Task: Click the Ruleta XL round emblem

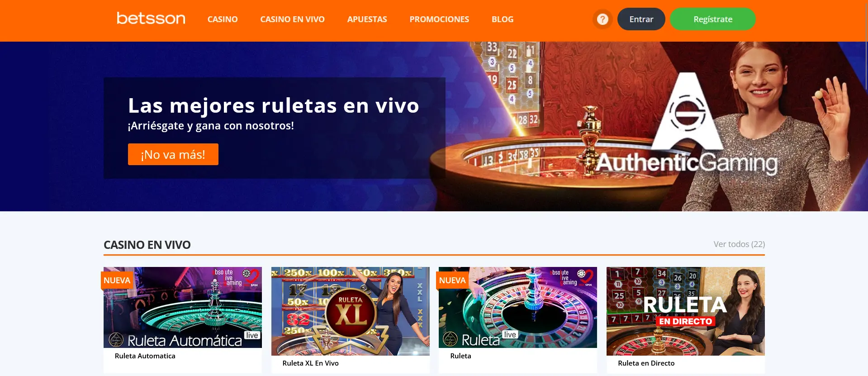Action: pos(351,313)
